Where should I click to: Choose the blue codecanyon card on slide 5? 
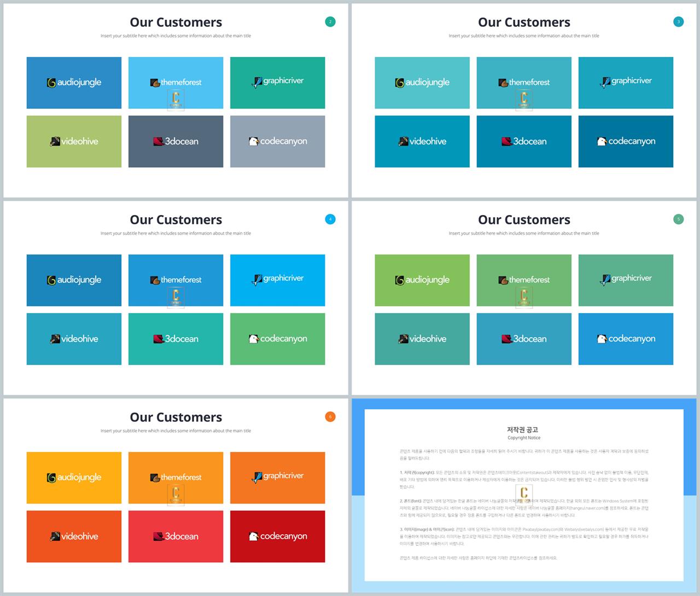click(x=626, y=339)
